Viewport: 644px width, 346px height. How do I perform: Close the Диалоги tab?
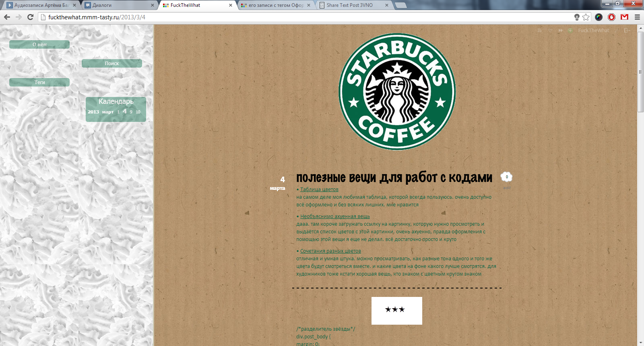(x=153, y=5)
